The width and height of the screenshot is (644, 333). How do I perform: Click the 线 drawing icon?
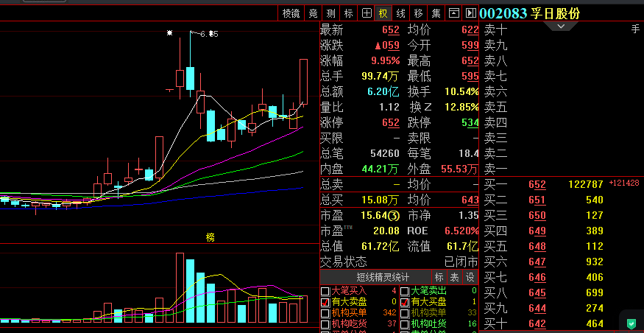[x=401, y=13]
